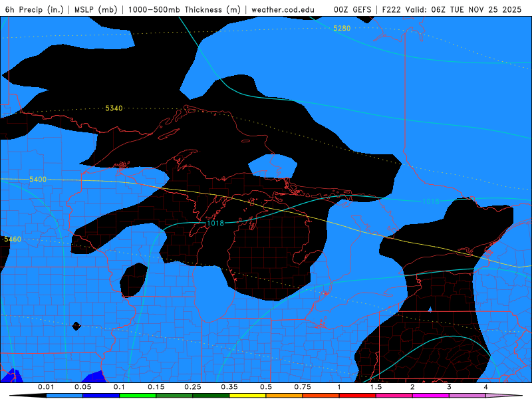Click the black left arrow of colorbar
The width and height of the screenshot is (532, 399).
[x=28, y=396]
